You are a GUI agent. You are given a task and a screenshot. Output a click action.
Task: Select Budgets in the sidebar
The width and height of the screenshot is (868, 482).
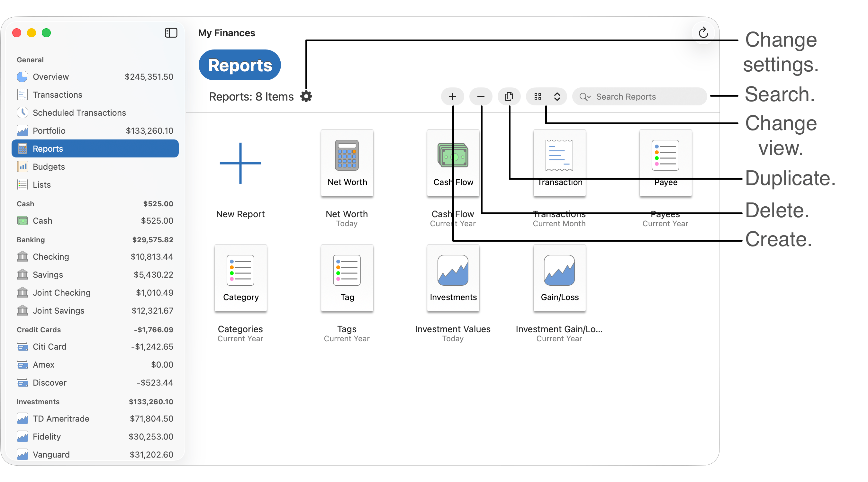click(49, 167)
